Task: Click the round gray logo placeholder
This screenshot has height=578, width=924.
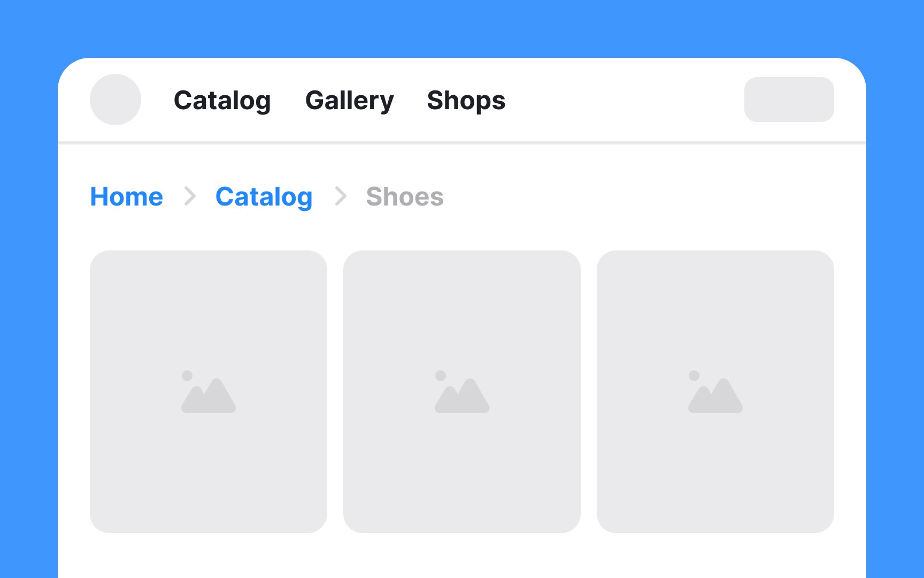Action: click(x=115, y=100)
